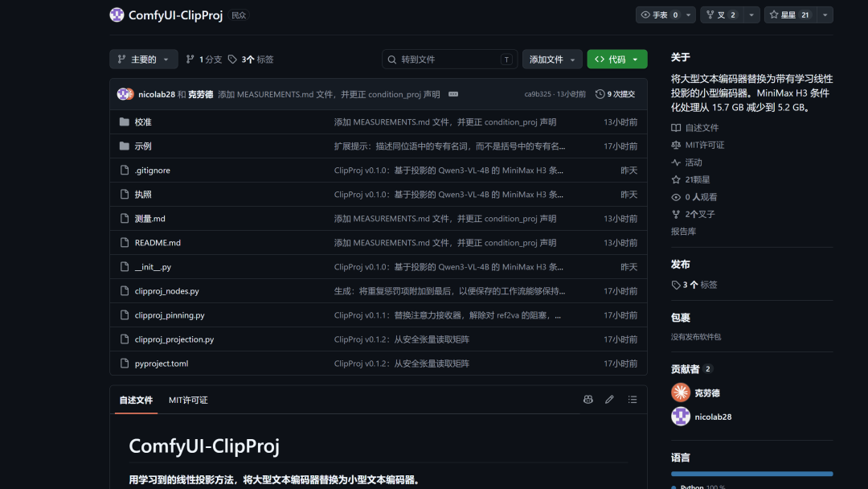The width and height of the screenshot is (868, 489).
Task: Click the file icon beside .gitignore
Action: (125, 170)
